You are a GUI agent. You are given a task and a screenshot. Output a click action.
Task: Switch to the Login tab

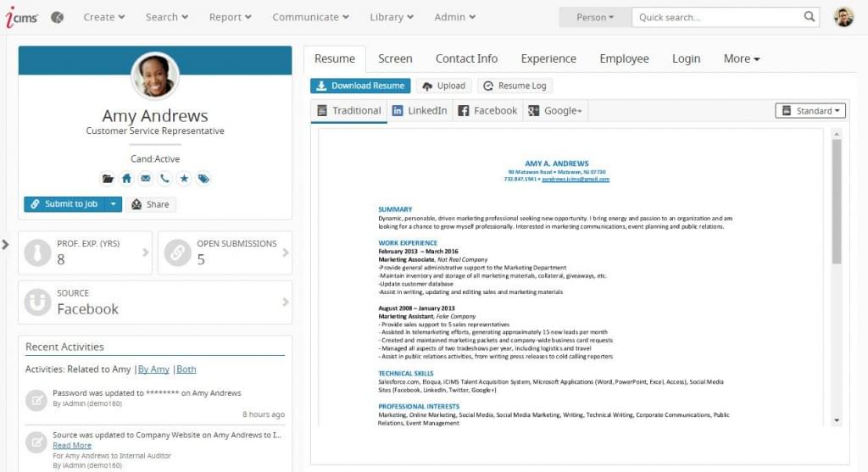(x=686, y=58)
